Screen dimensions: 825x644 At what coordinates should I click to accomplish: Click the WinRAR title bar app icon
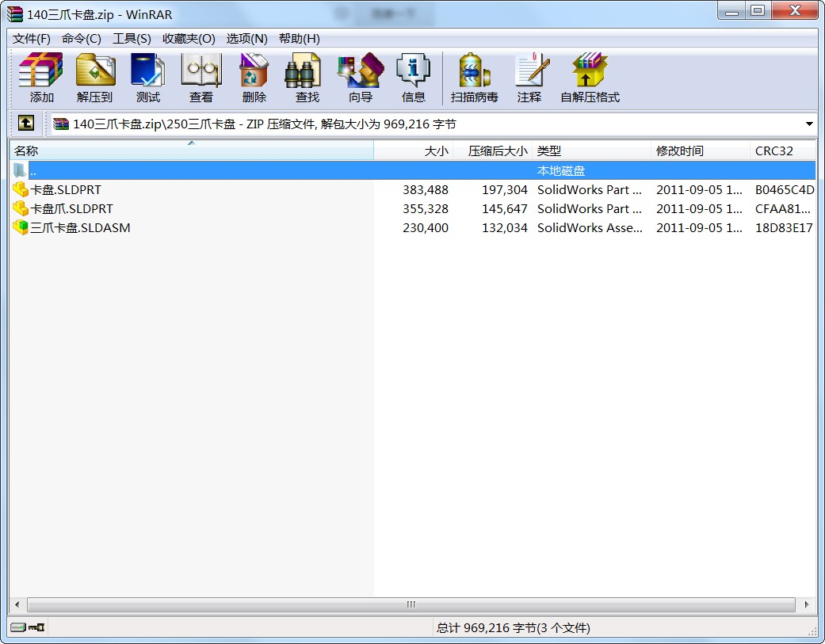click(x=15, y=14)
